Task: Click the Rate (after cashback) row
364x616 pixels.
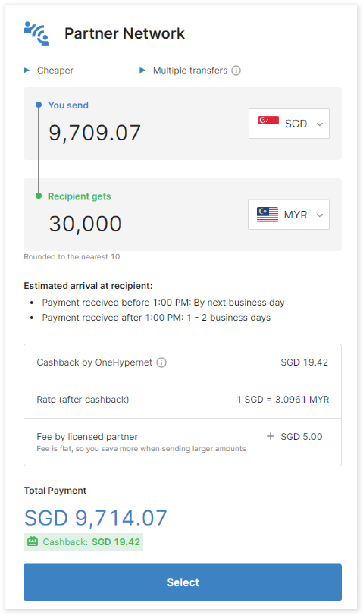Action: point(183,399)
